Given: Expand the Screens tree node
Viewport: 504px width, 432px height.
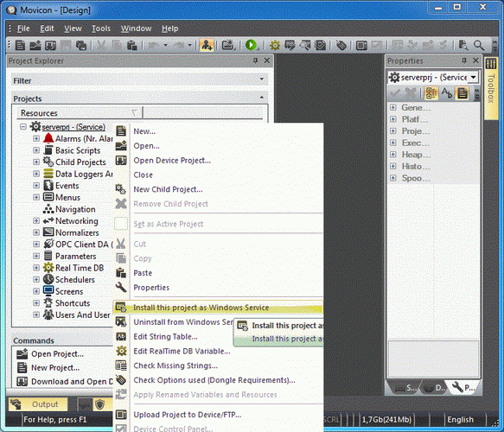Looking at the screenshot, I should pos(36,291).
